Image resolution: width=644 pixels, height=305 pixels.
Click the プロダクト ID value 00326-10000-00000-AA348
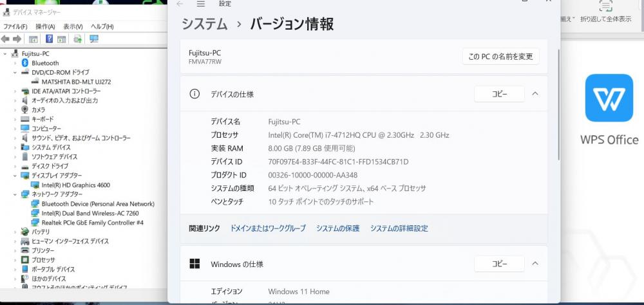[312, 175]
